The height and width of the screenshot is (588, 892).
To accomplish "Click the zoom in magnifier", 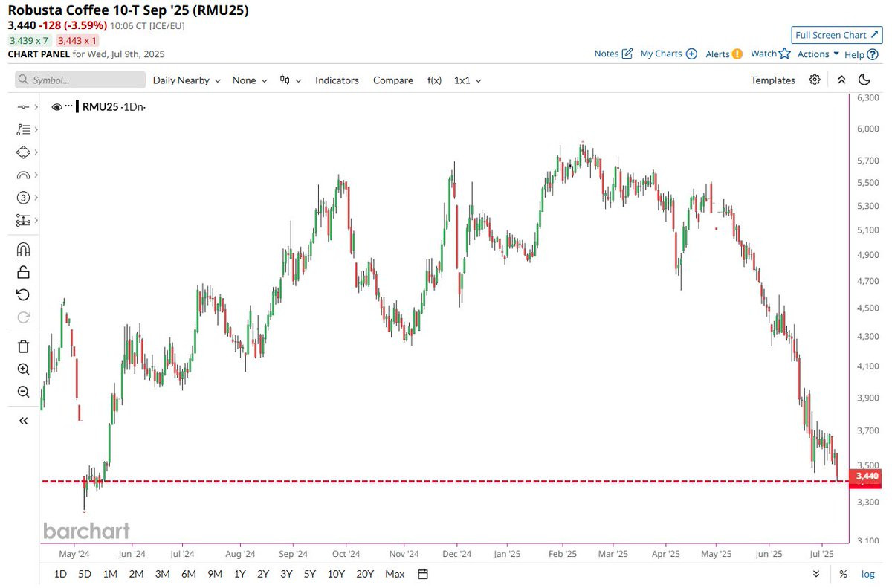I will coord(23,369).
